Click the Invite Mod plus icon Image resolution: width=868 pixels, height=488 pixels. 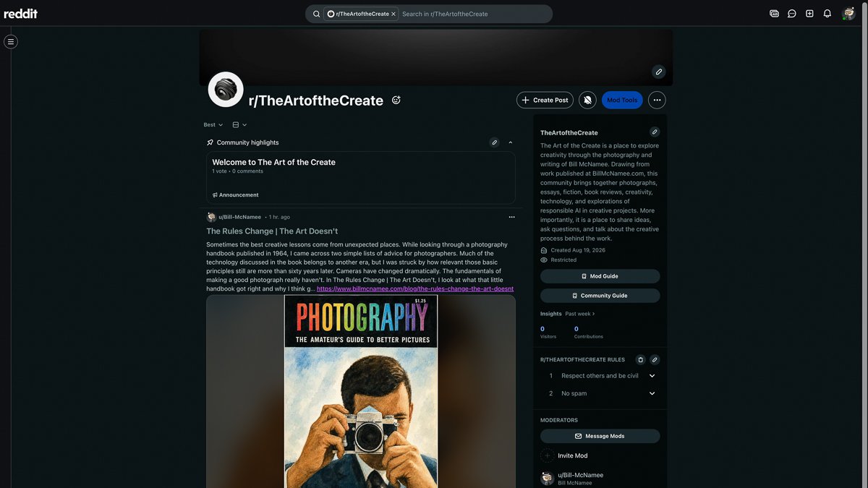(x=548, y=455)
